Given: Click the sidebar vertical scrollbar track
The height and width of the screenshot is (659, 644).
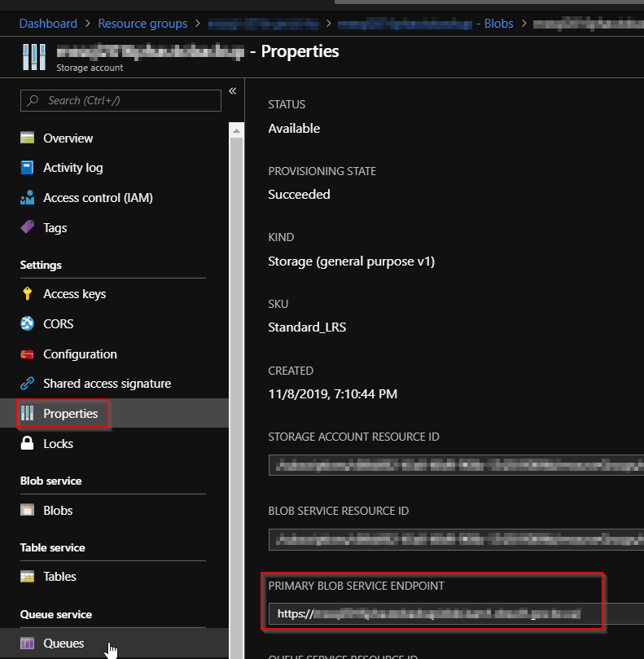Looking at the screenshot, I should coord(236,398).
